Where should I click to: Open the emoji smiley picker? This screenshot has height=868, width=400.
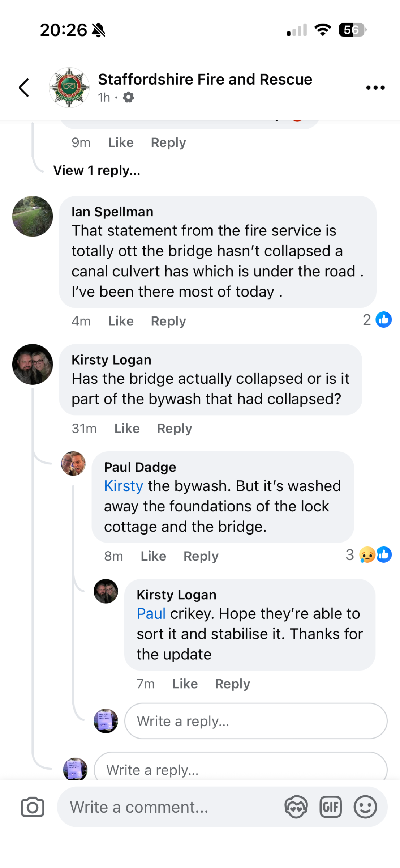click(365, 807)
